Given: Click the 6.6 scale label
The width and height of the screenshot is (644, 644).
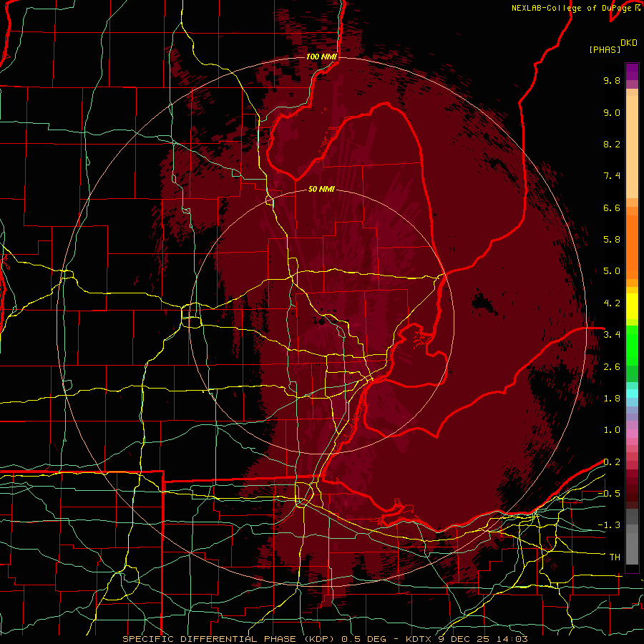Looking at the screenshot, I should point(612,208).
